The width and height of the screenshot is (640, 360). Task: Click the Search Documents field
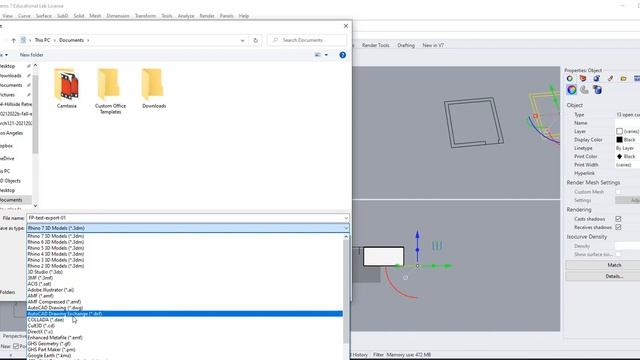pyautogui.click(x=307, y=40)
